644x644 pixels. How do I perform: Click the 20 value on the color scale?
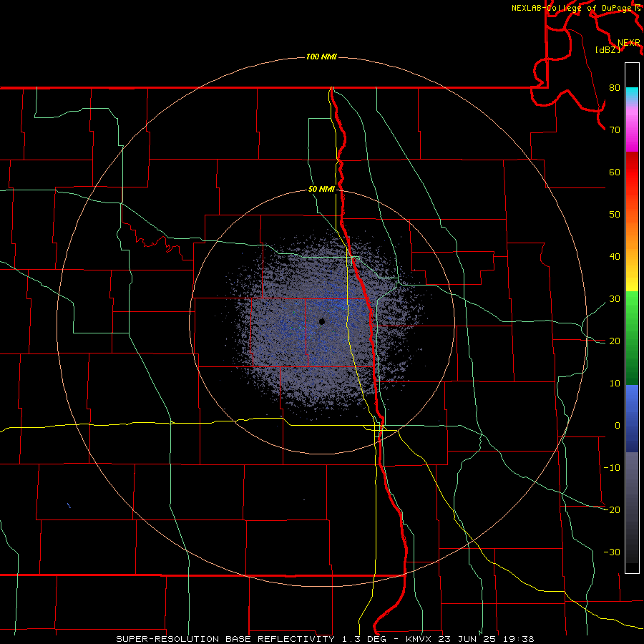(615, 341)
